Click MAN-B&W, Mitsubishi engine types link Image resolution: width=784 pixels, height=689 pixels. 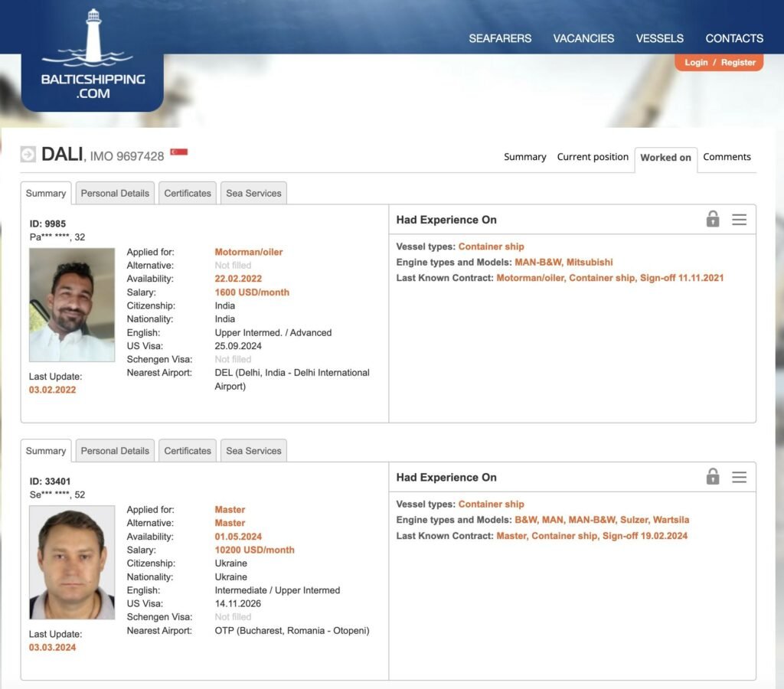coord(563,262)
